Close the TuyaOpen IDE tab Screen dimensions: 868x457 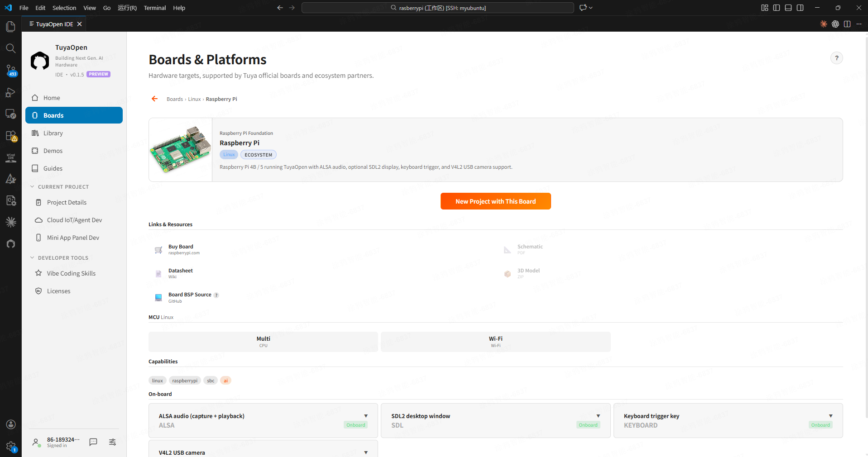(x=80, y=24)
